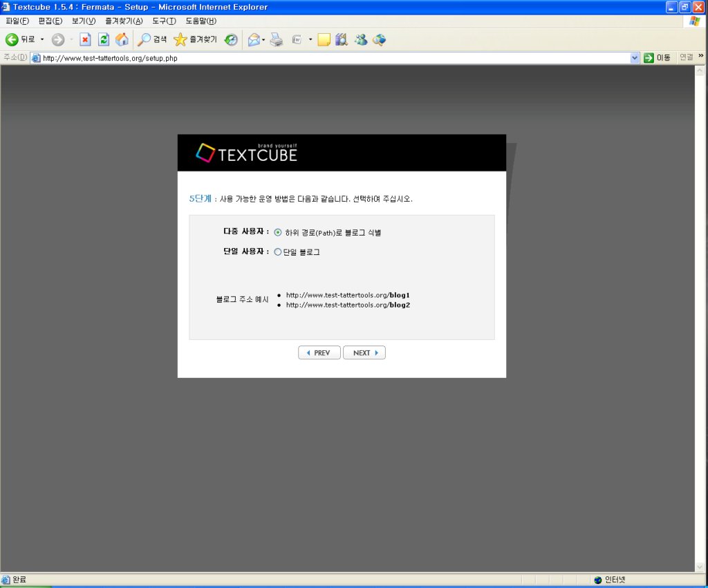Click the 이동 go button
708x588 pixels.
[x=657, y=58]
